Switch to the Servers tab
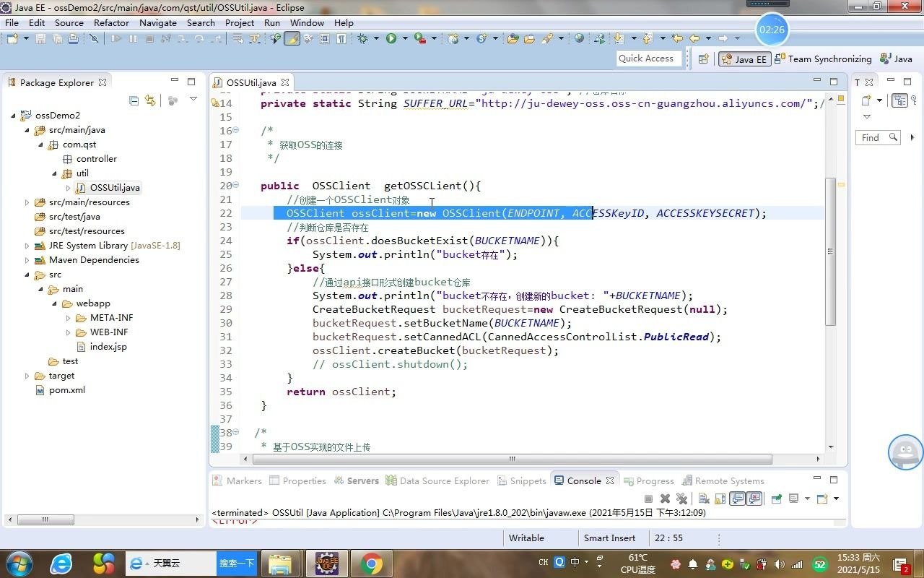924x578 pixels. (x=355, y=480)
